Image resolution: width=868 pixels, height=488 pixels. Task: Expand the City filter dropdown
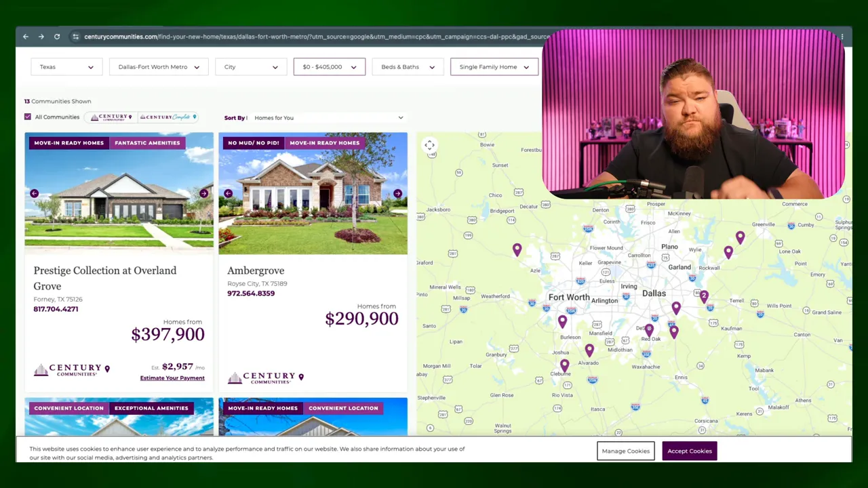coord(251,67)
